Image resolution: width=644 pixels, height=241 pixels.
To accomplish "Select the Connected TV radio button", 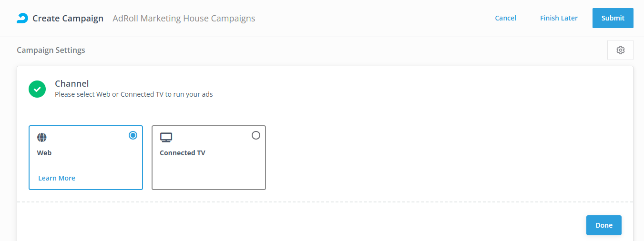I will point(256,135).
